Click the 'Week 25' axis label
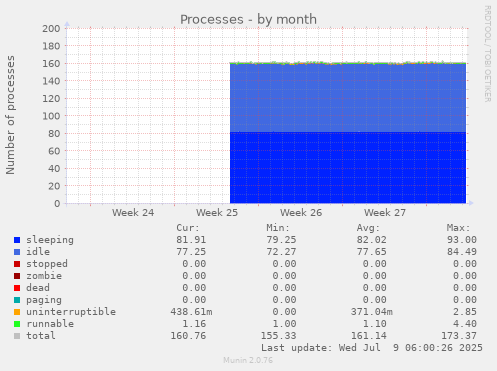The height and width of the screenshot is (371, 497). click(217, 213)
